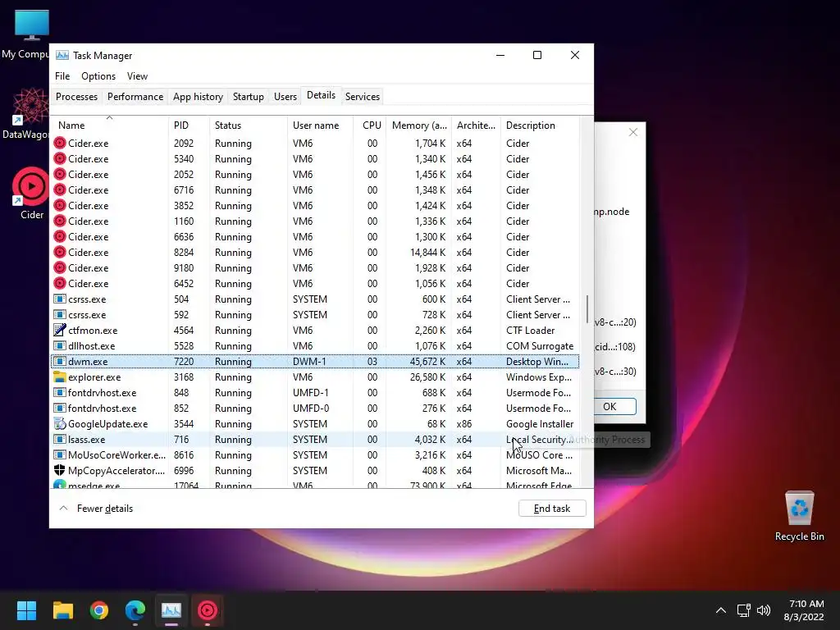Collapse with Fewer details
The height and width of the screenshot is (630, 840).
[96, 509]
